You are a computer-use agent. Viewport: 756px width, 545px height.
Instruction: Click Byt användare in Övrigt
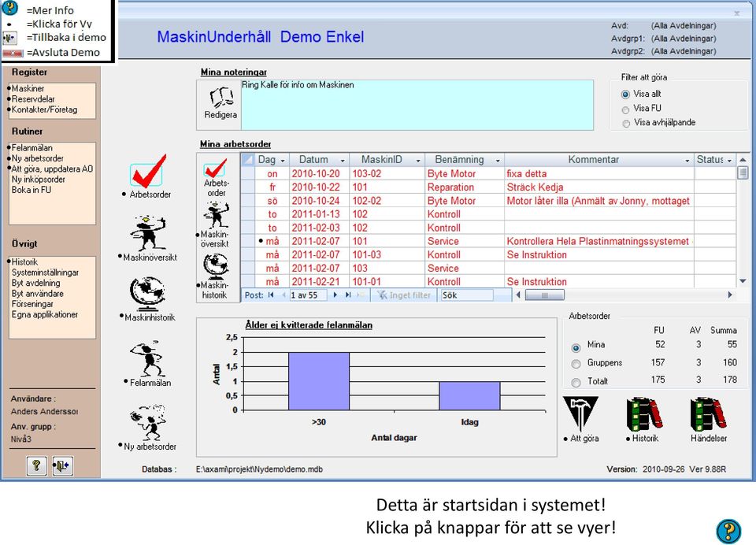click(37, 293)
